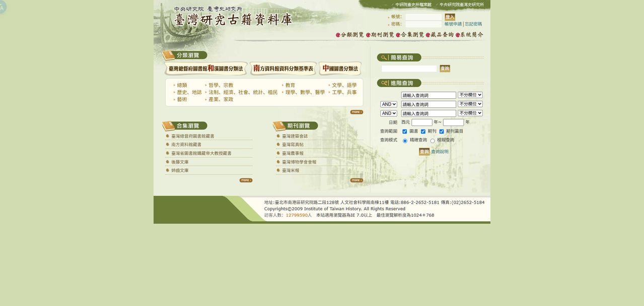
Task: Open the first AND operator dropdown
Action: point(389,104)
